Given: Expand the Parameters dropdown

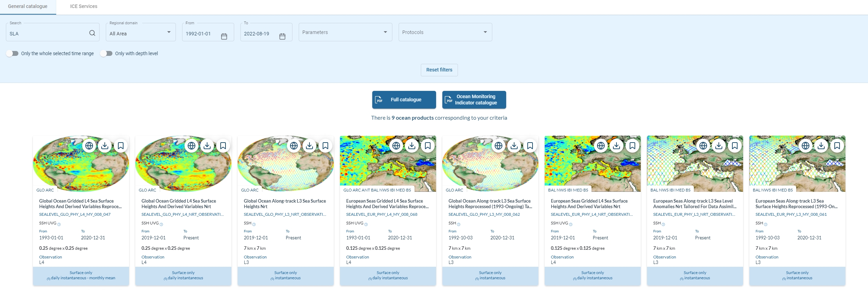Looking at the screenshot, I should click(346, 32).
